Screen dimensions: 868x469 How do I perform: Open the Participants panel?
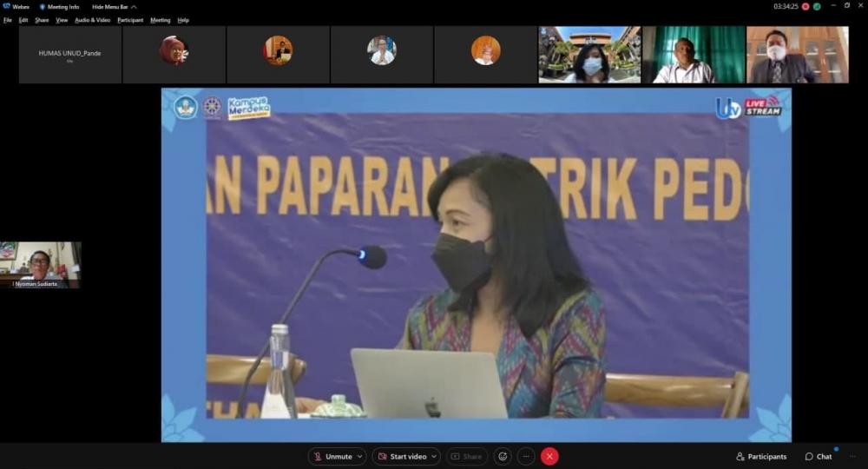(x=761, y=456)
